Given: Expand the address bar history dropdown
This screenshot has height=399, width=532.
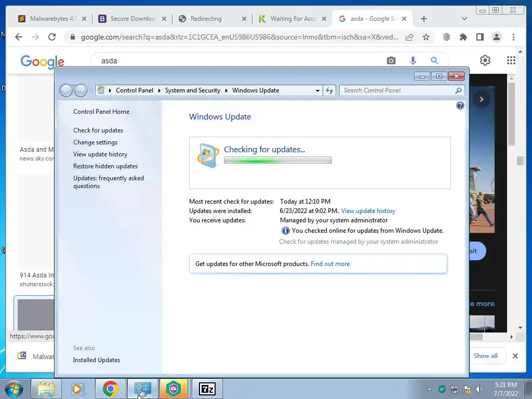Looking at the screenshot, I should [317, 90].
